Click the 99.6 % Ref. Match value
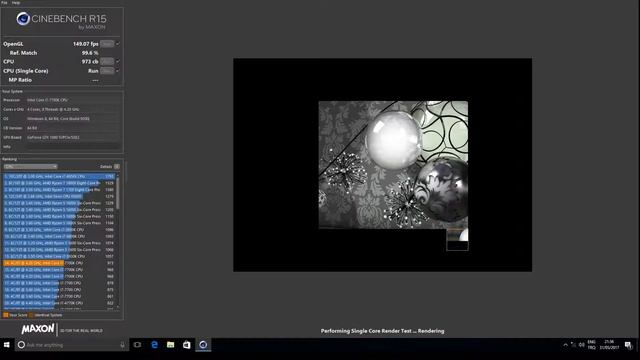Screen dimensions: 640x360 coord(90,53)
